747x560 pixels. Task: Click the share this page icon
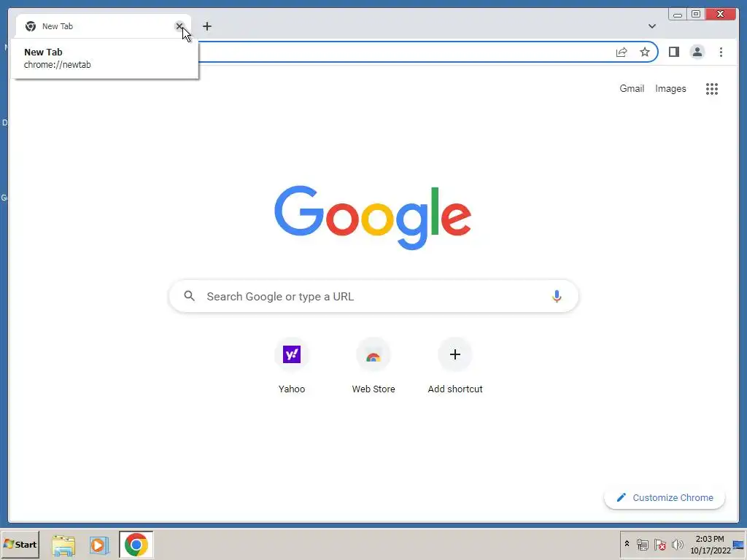point(622,52)
